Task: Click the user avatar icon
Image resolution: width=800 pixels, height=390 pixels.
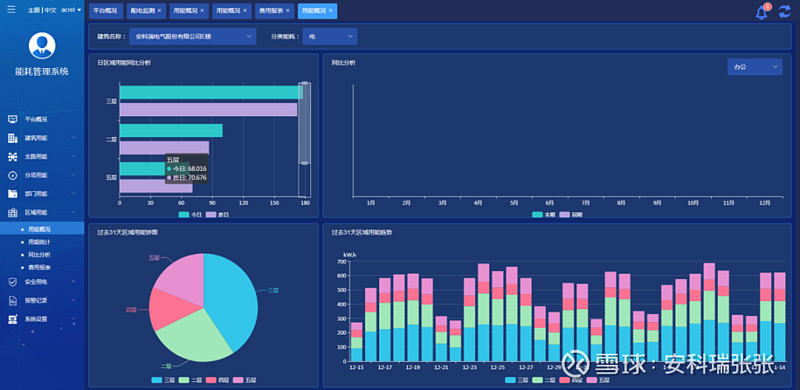Action: click(x=42, y=45)
